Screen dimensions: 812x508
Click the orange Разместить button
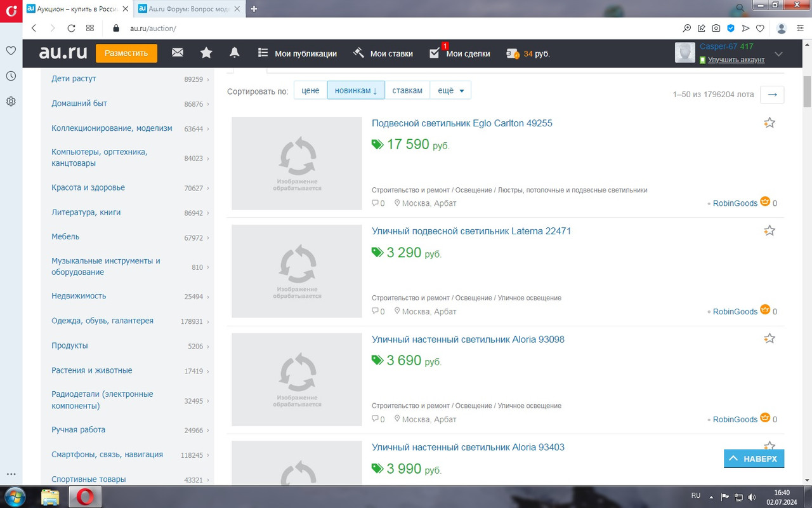pos(126,53)
